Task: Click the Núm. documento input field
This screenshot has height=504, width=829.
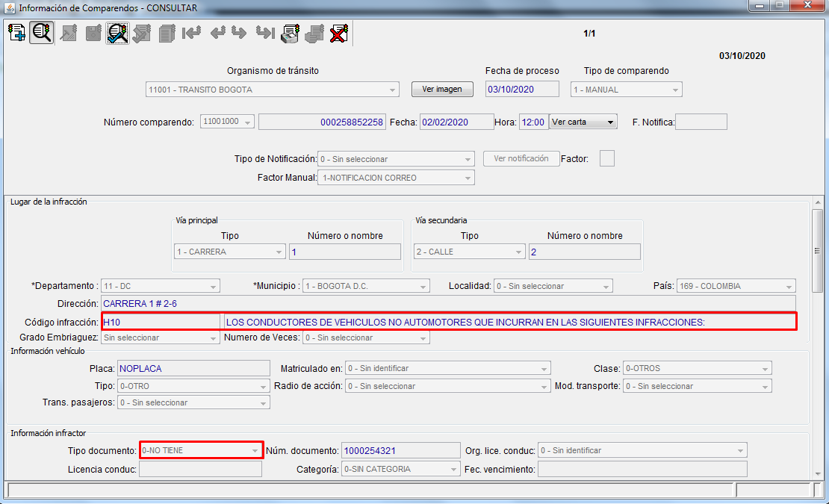Action: 400,450
